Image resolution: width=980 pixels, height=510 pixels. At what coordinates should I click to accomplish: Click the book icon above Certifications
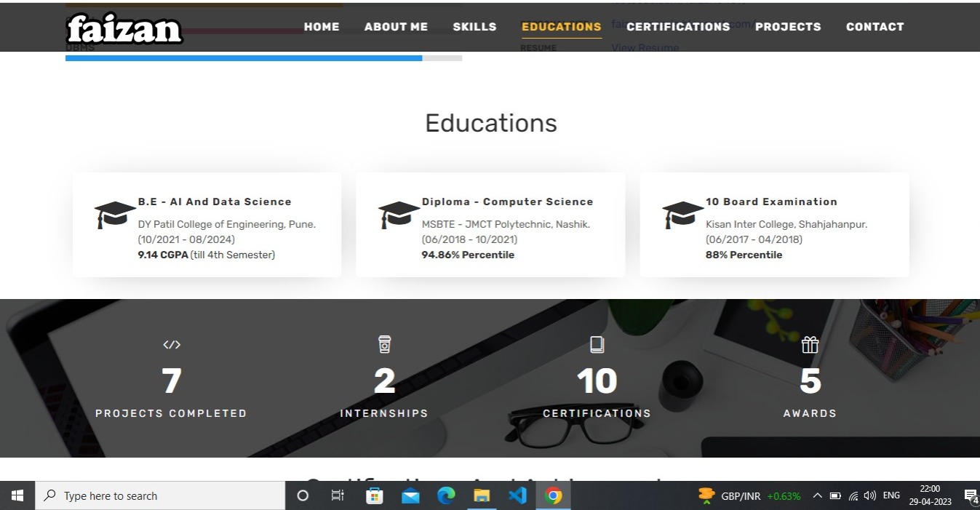click(597, 344)
